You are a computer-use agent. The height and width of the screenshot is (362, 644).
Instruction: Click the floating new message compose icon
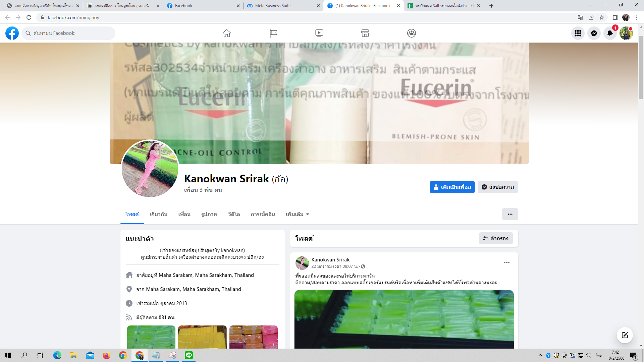(x=625, y=335)
